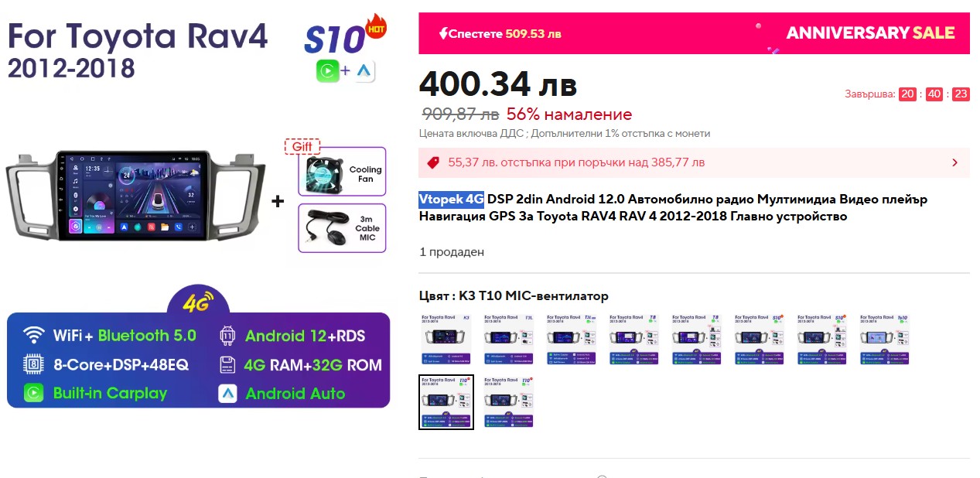Click the green icon beside Built-in Carplay
The width and height of the screenshot is (980, 478).
click(33, 393)
